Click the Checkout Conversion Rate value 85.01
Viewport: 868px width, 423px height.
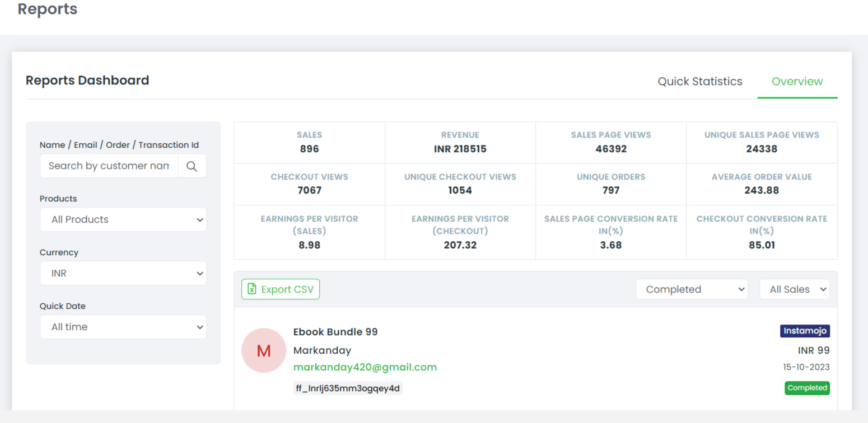(762, 245)
